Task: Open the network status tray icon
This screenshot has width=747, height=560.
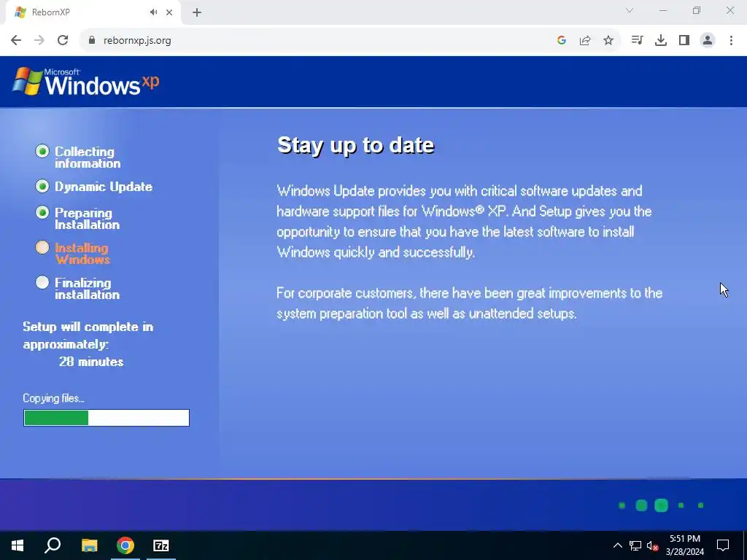Action: 635,545
